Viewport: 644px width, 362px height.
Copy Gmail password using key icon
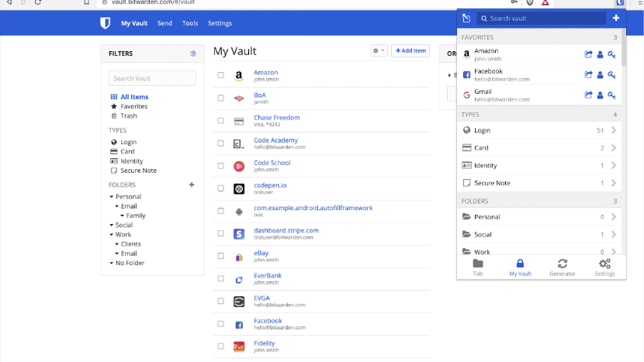[x=611, y=95]
